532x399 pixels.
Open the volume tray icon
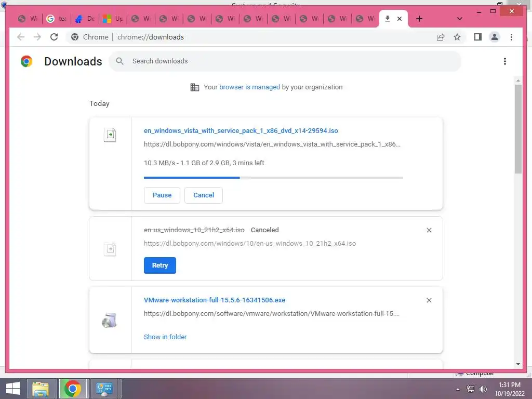pos(483,389)
